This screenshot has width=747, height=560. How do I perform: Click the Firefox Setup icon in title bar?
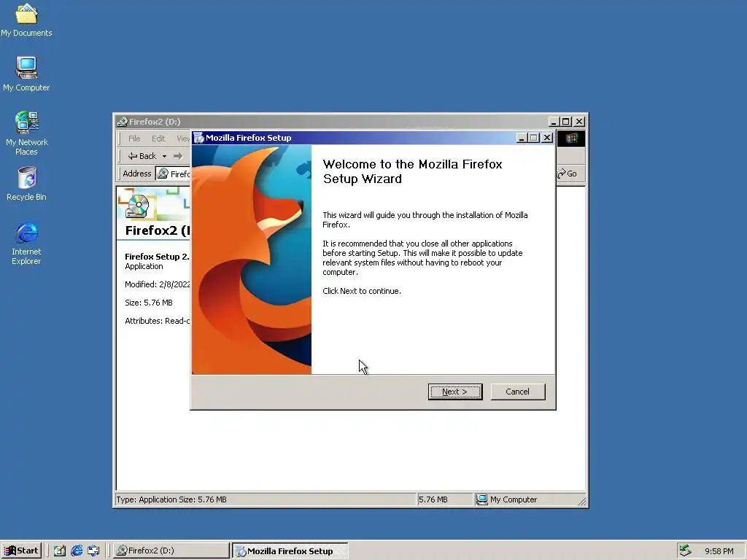coord(199,138)
